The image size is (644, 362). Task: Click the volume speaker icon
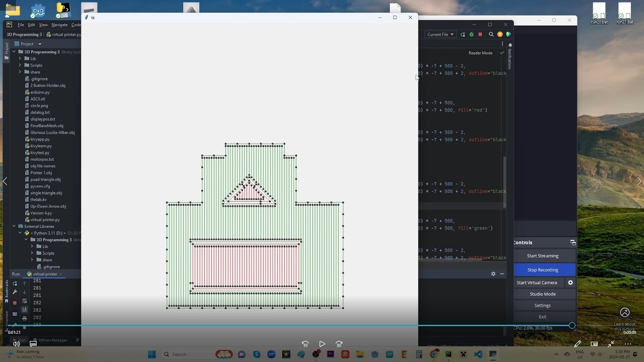[x=17, y=344]
